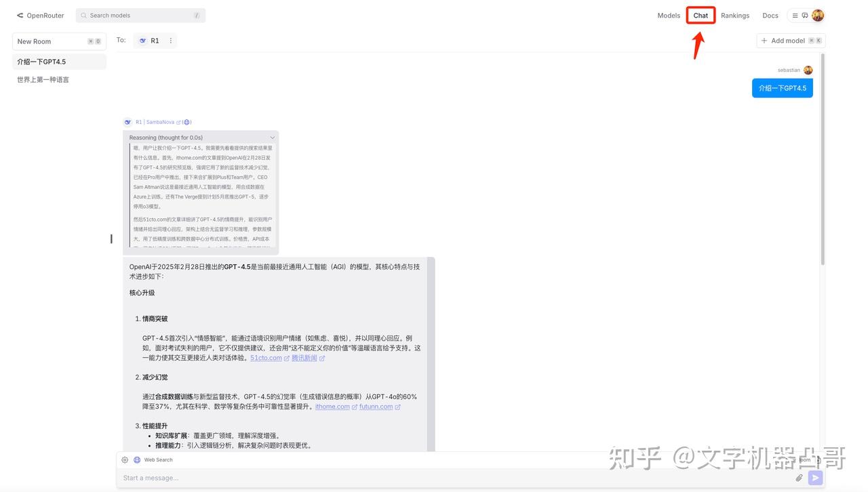Click the Start a message input field

[x=271, y=477]
